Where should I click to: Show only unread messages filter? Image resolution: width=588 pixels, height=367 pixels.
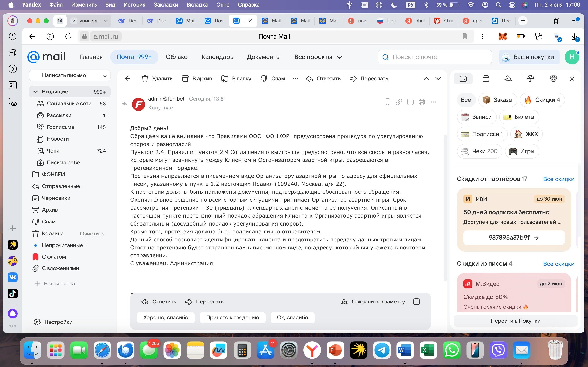coord(62,245)
